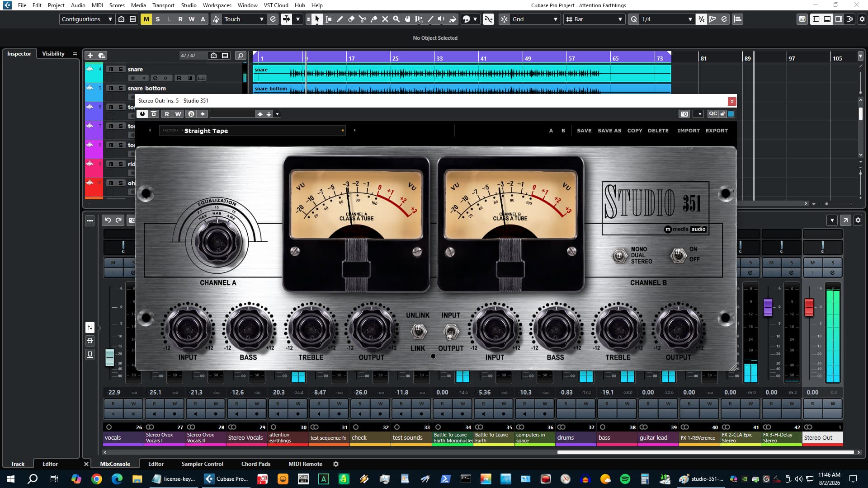Select the Time Warp tool
The height and width of the screenshot is (488, 868).
click(x=419, y=19)
